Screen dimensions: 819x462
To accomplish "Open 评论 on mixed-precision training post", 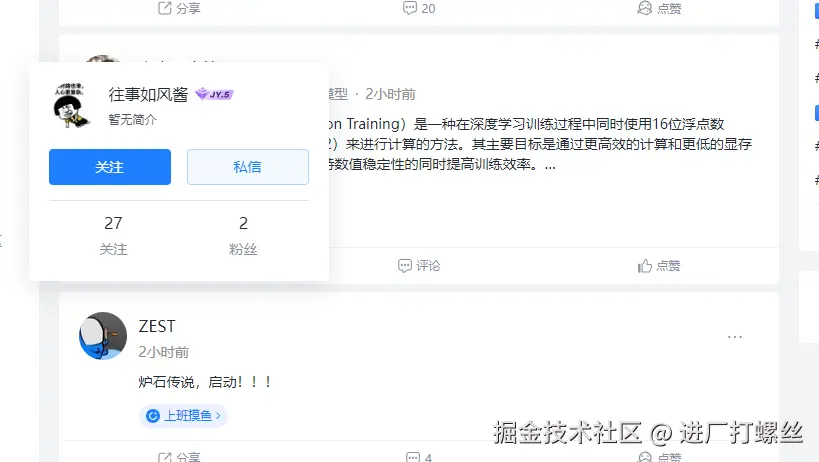I will pyautogui.click(x=419, y=266).
